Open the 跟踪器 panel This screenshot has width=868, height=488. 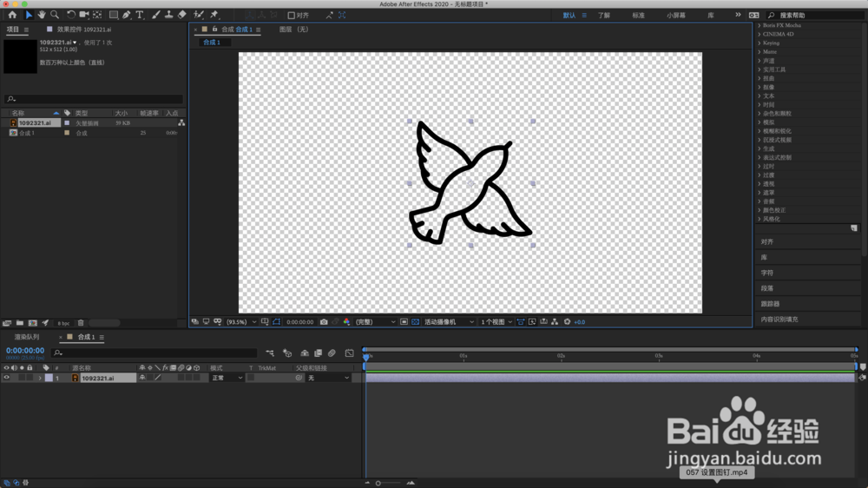pos(770,304)
